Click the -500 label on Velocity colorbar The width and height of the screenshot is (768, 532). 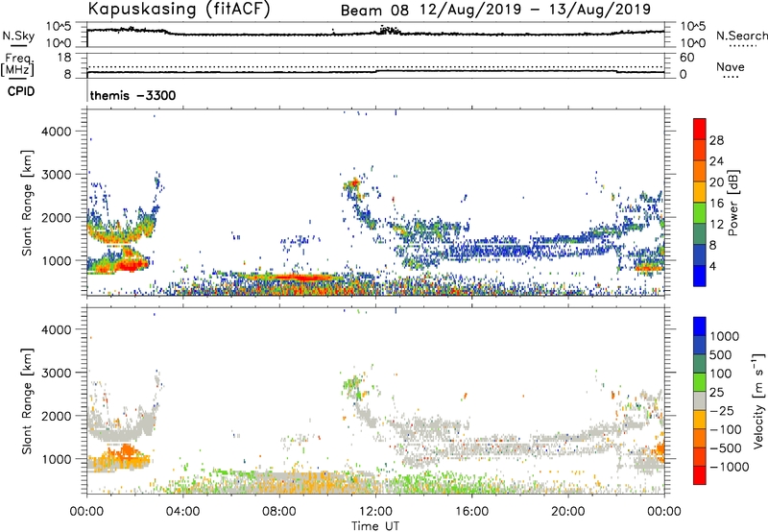coord(726,447)
